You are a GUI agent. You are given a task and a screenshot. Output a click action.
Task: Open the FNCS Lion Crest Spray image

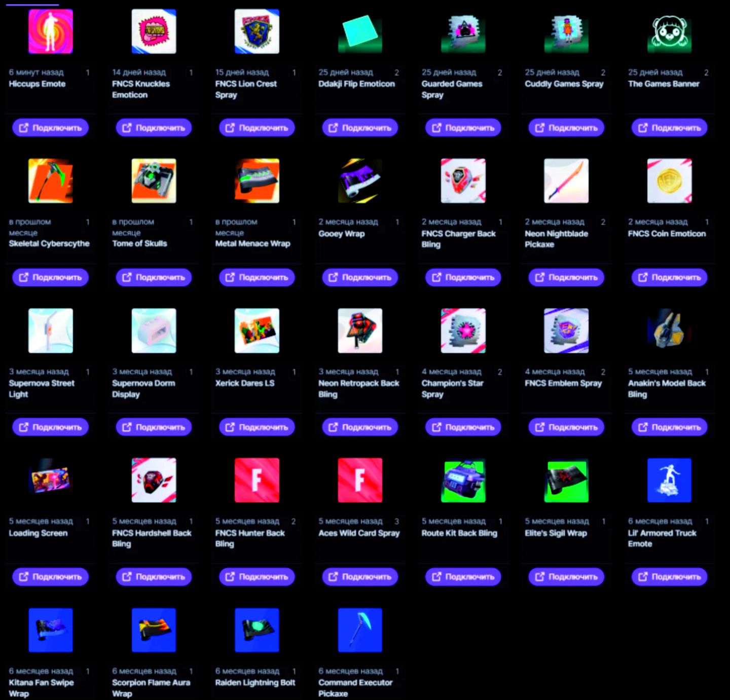[257, 31]
